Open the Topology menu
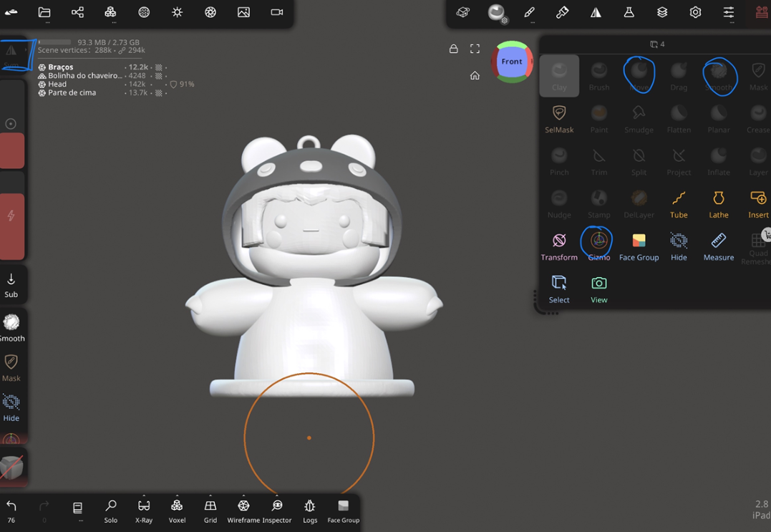The width and height of the screenshot is (771, 532). click(x=144, y=12)
